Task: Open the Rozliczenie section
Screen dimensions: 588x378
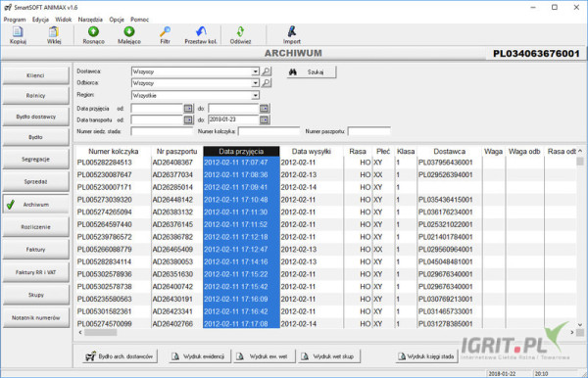Action: pyautogui.click(x=35, y=227)
